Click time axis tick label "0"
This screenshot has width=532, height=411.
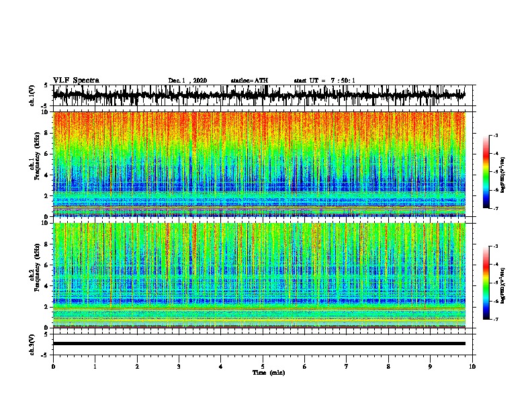point(53,366)
